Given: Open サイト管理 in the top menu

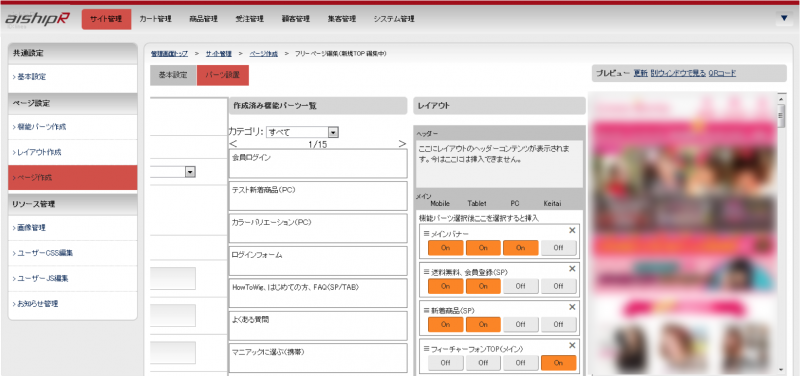Looking at the screenshot, I should click(106, 19).
